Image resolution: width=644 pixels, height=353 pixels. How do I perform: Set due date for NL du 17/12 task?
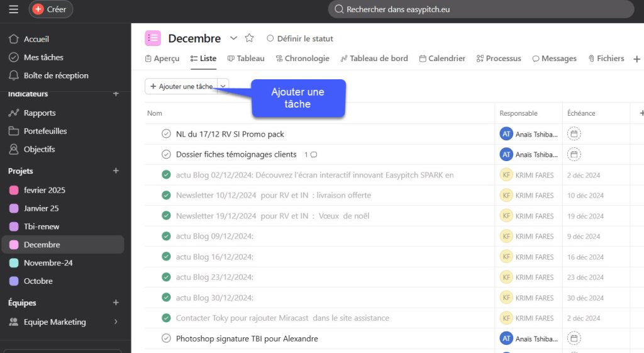(x=574, y=134)
